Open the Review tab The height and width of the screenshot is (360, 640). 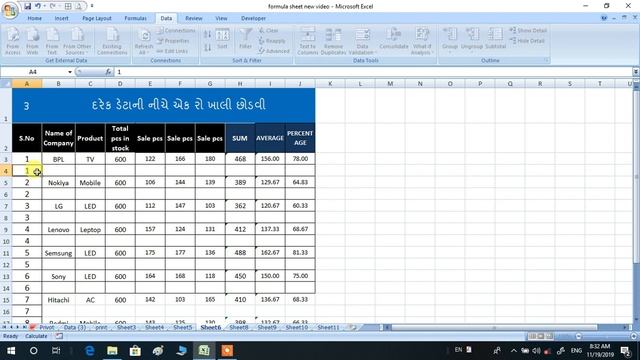(x=193, y=18)
